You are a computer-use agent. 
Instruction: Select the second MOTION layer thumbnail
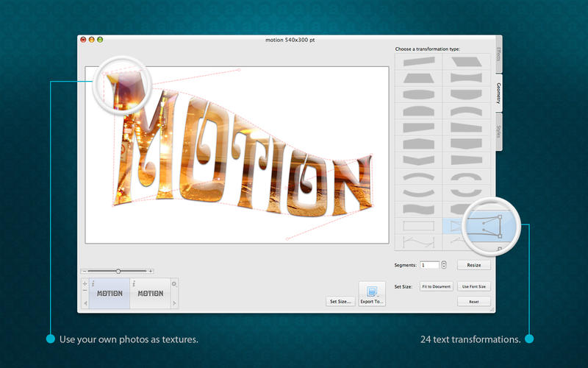pyautogui.click(x=150, y=293)
